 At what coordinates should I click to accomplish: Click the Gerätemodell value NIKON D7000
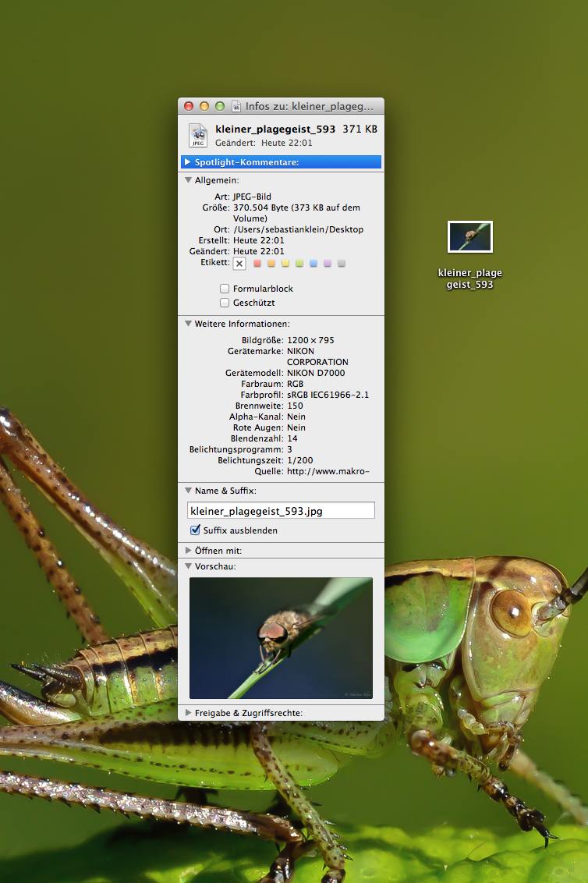316,373
